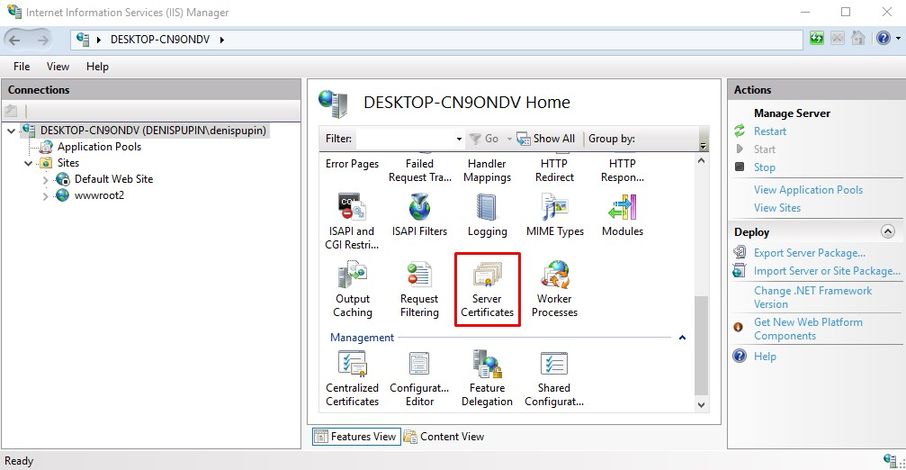Select the HTTP Redirect label

[554, 171]
